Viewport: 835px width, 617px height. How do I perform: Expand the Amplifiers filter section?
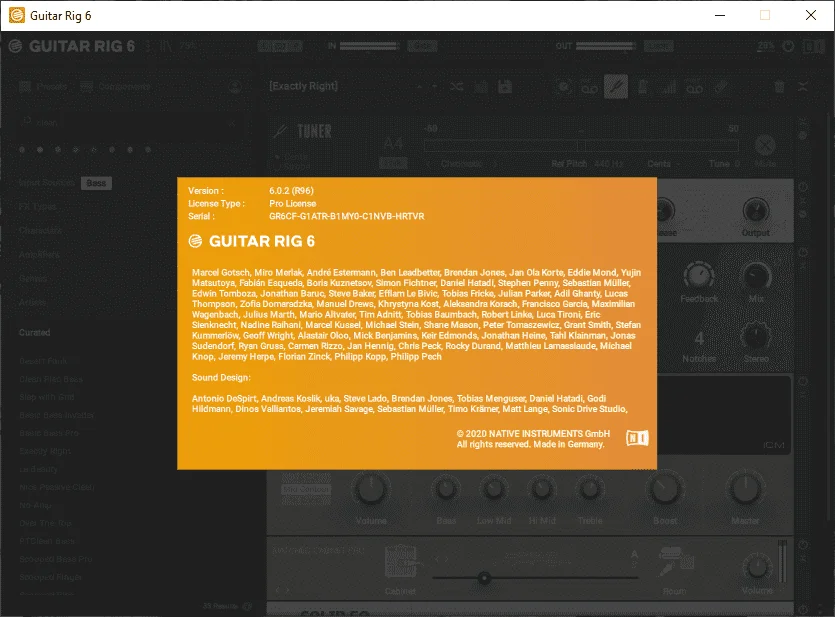39,254
